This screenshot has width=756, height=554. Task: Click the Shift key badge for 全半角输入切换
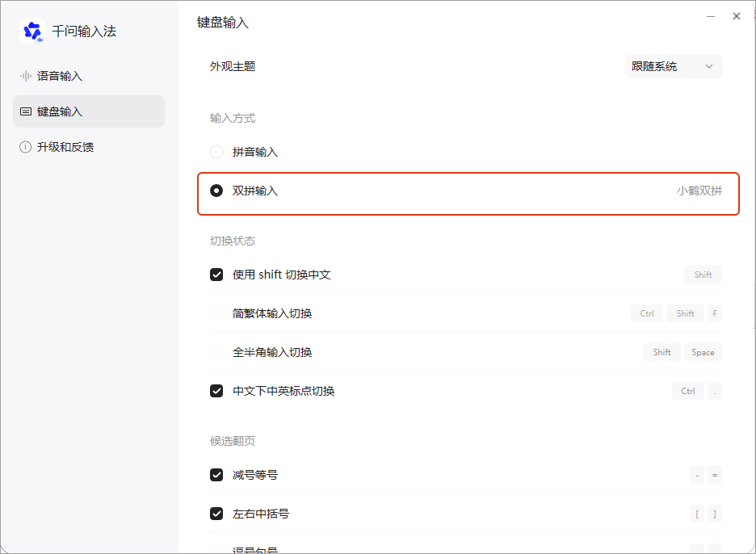coord(661,352)
